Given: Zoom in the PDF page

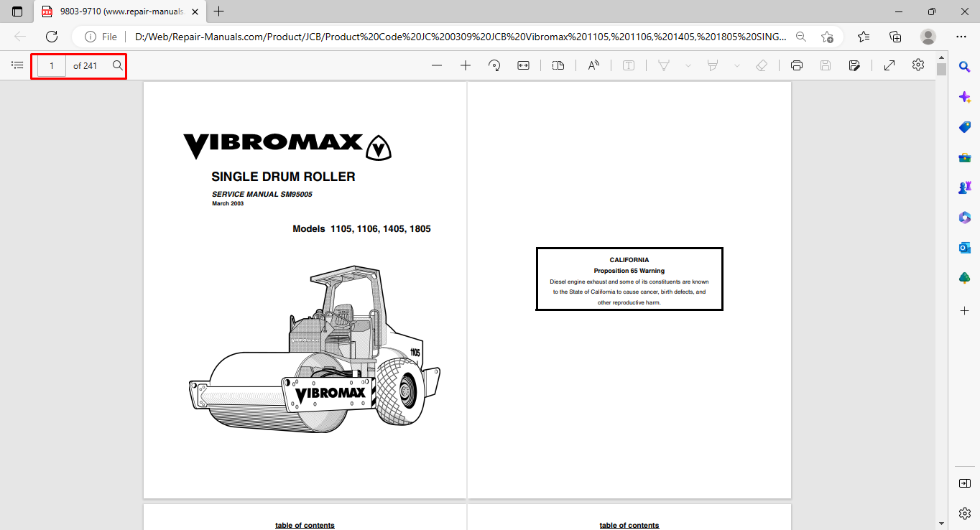Looking at the screenshot, I should 466,65.
